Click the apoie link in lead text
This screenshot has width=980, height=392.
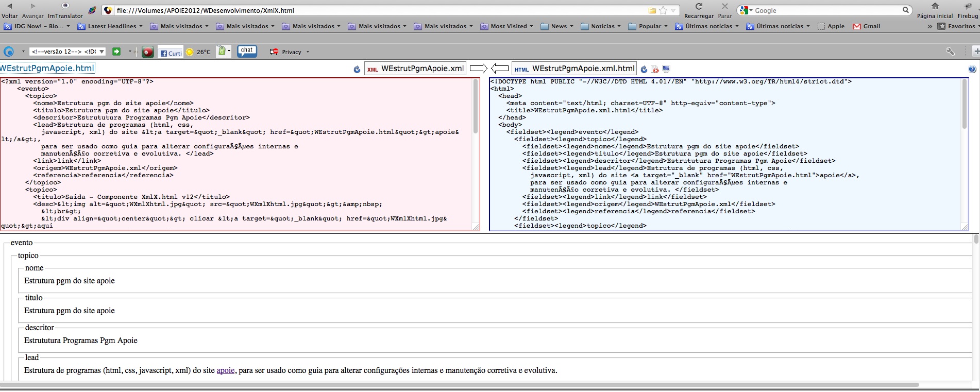[x=225, y=370]
